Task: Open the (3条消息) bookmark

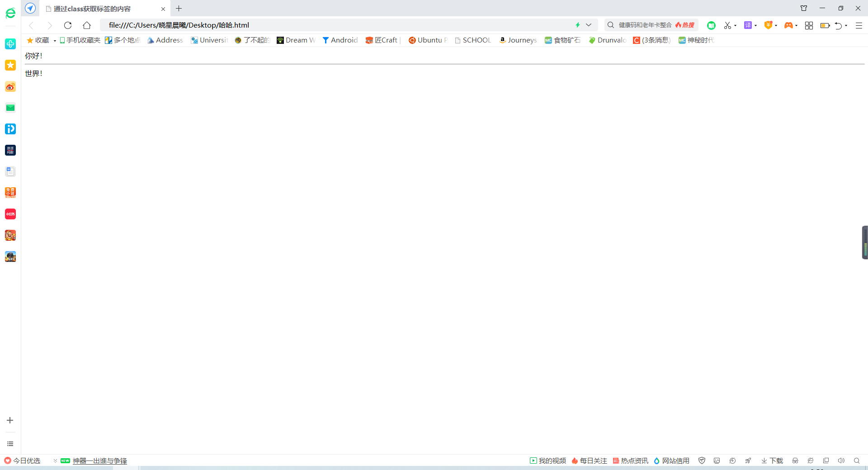Action: coord(651,40)
